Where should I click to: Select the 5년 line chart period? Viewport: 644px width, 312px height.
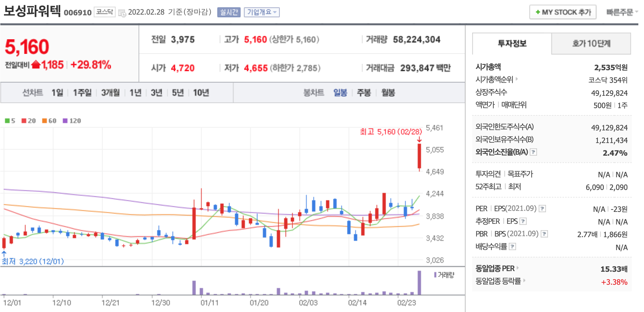click(x=178, y=93)
